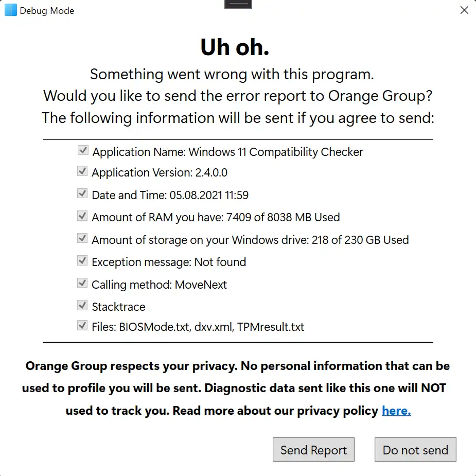The image size is (476, 476).
Task: Close the Debug Mode dialog
Action: pyautogui.click(x=464, y=10)
